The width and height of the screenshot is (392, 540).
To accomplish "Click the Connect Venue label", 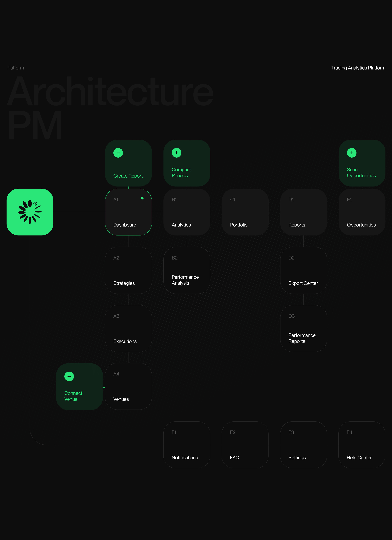I will click(73, 396).
